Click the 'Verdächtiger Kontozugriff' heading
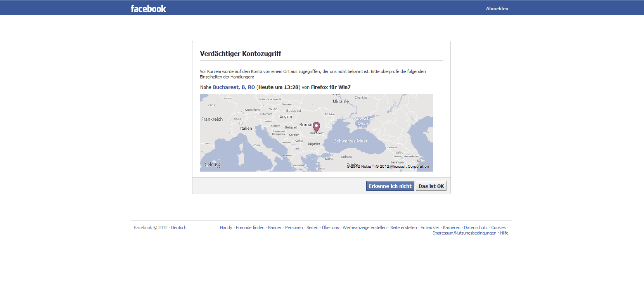644x297 pixels. tap(241, 54)
